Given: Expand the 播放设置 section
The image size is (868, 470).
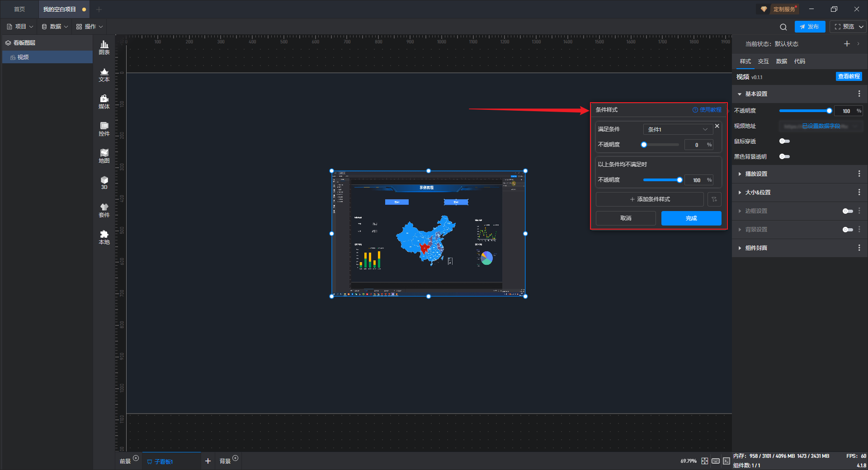Looking at the screenshot, I should click(756, 174).
